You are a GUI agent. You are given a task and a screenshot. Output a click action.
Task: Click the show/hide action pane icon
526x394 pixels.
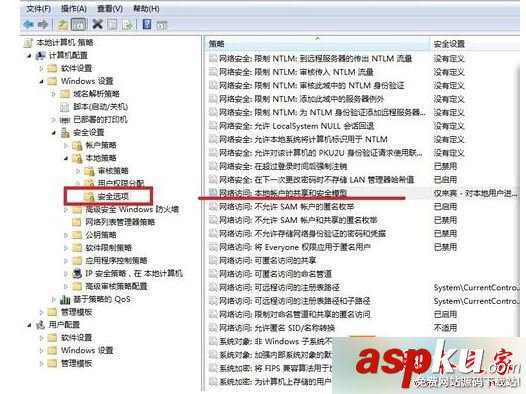(162, 25)
